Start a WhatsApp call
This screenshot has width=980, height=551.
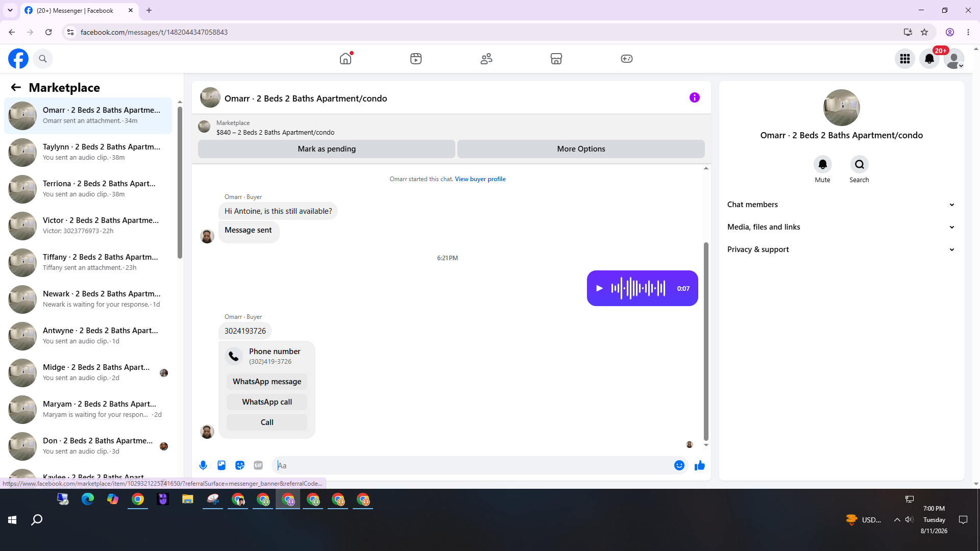(267, 402)
